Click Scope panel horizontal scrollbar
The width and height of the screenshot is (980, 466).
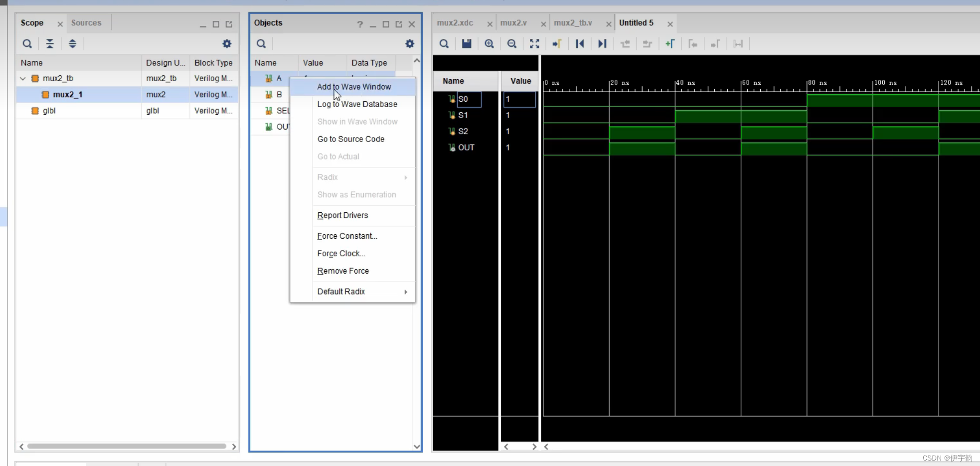[x=127, y=447]
